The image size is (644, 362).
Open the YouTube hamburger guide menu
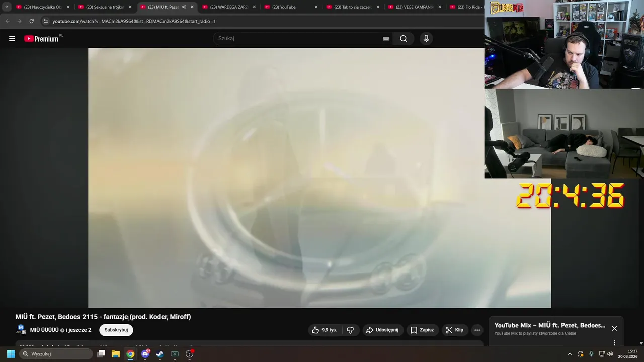click(x=12, y=39)
